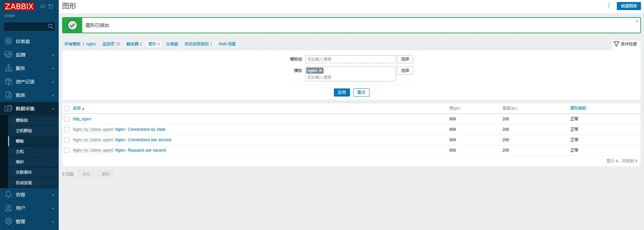
Task: Close the 图形已添加 success message
Action: point(637,21)
